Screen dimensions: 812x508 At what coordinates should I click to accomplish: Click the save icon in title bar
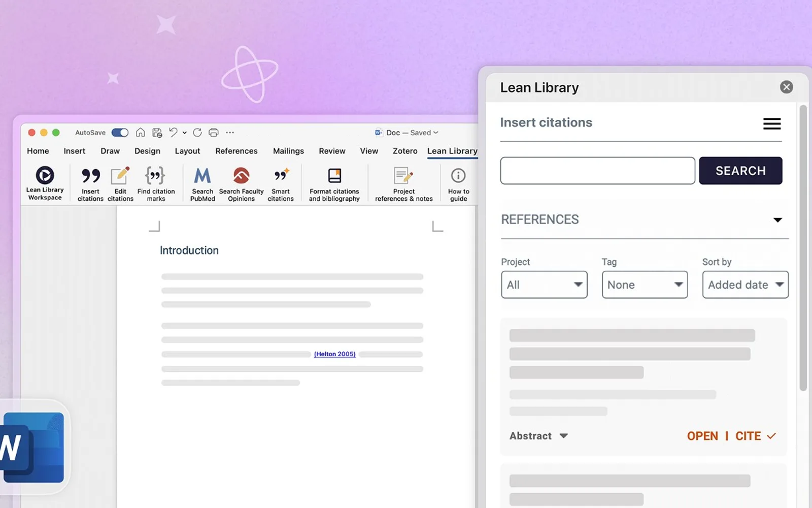pos(157,133)
